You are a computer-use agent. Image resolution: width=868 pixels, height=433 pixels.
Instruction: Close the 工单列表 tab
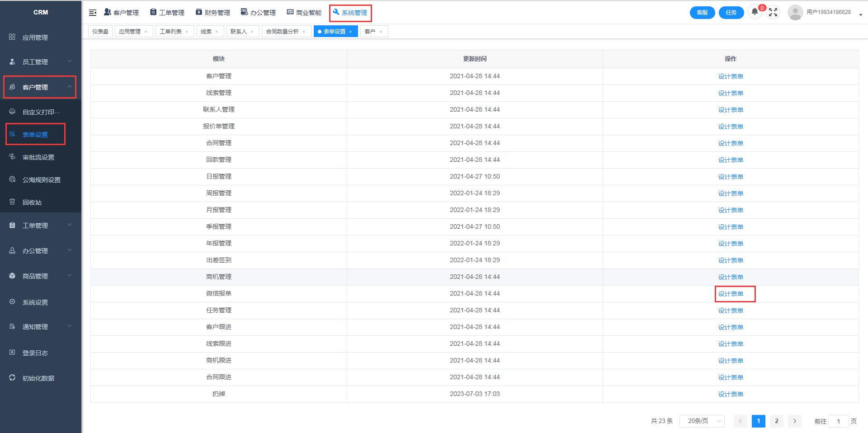187,32
